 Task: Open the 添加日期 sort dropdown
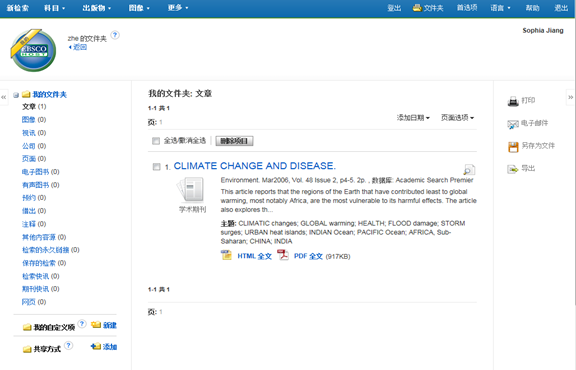[x=413, y=118]
